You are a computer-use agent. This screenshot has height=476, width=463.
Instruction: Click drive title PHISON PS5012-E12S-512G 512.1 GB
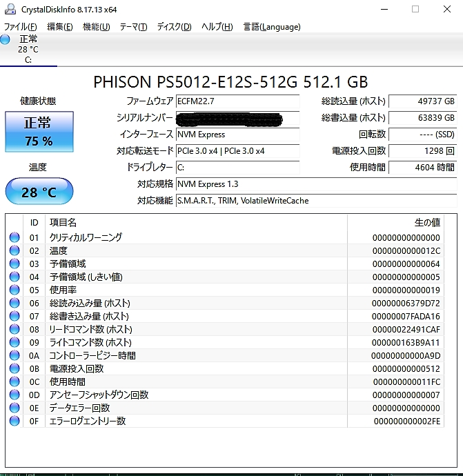pyautogui.click(x=230, y=82)
